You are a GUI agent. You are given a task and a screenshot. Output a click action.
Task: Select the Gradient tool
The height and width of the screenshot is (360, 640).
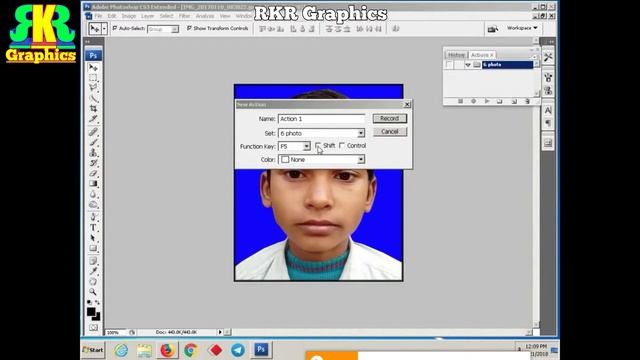(93, 184)
